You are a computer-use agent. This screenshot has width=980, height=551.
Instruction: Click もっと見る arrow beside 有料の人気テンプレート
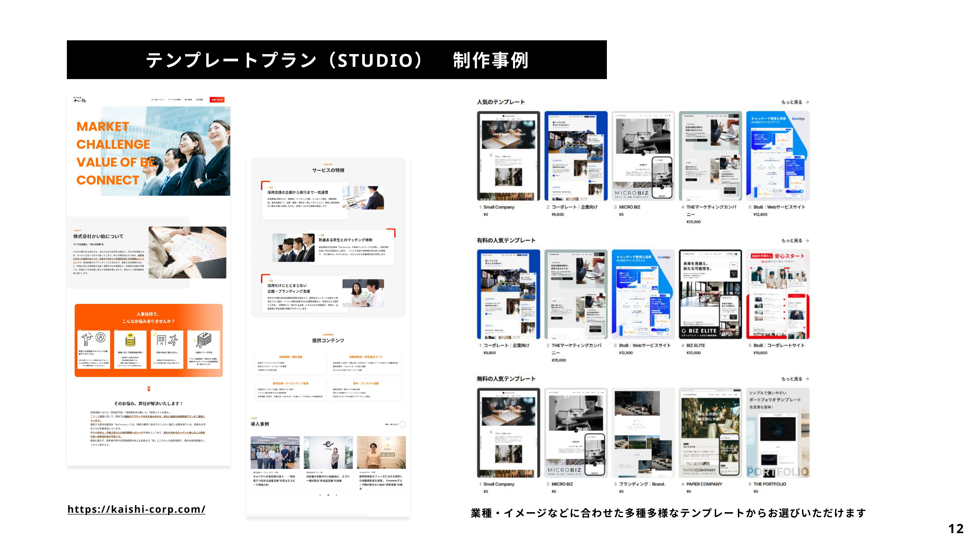tap(807, 241)
